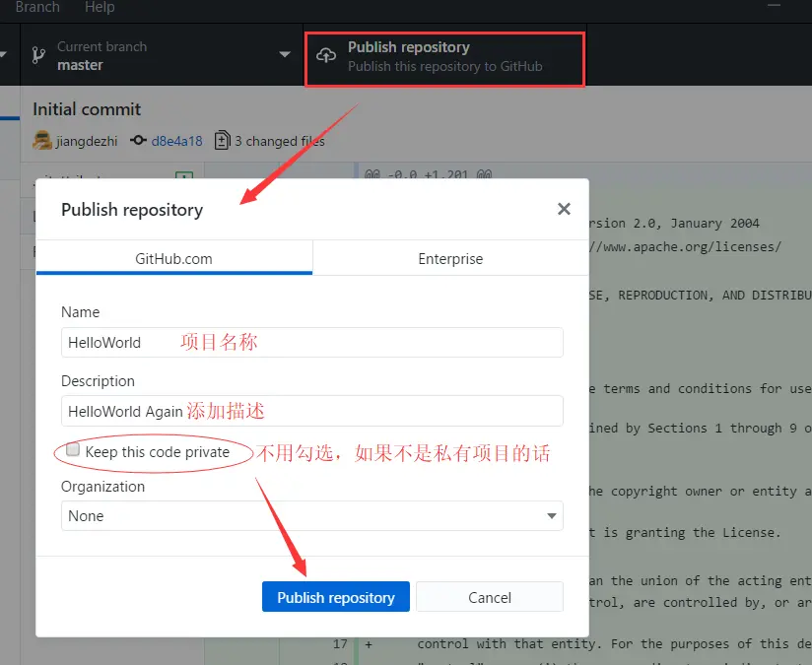Click the Publish repository cloud upload icon
812x665 pixels.
pos(326,55)
